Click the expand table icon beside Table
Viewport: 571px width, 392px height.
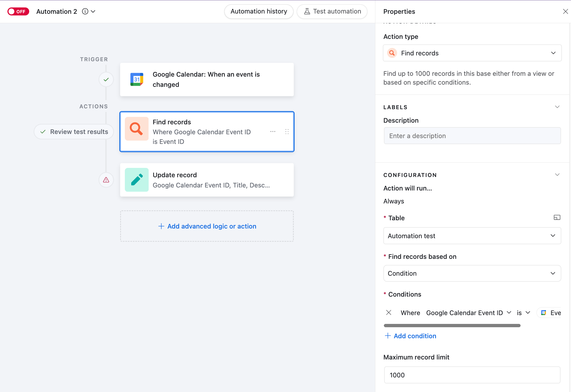pos(557,218)
